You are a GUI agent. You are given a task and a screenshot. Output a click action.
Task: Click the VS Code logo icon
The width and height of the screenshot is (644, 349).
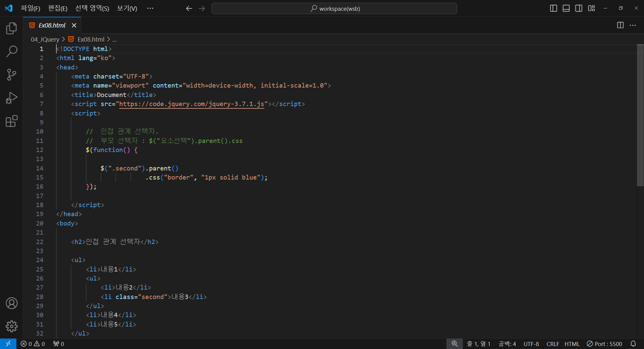pos(8,8)
